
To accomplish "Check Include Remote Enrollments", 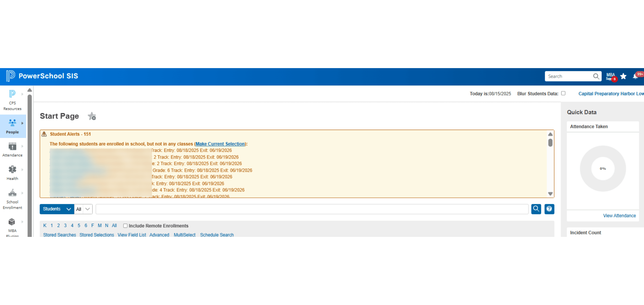I will tap(125, 226).
